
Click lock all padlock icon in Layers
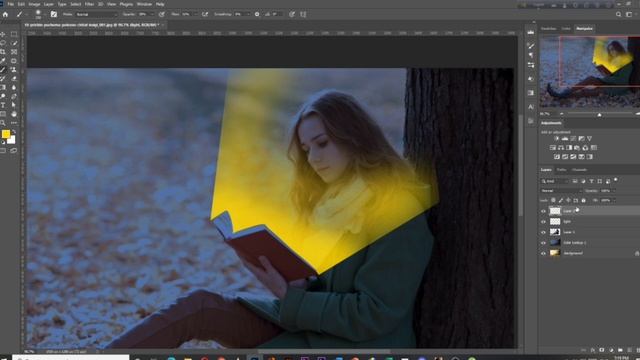pyautogui.click(x=583, y=200)
